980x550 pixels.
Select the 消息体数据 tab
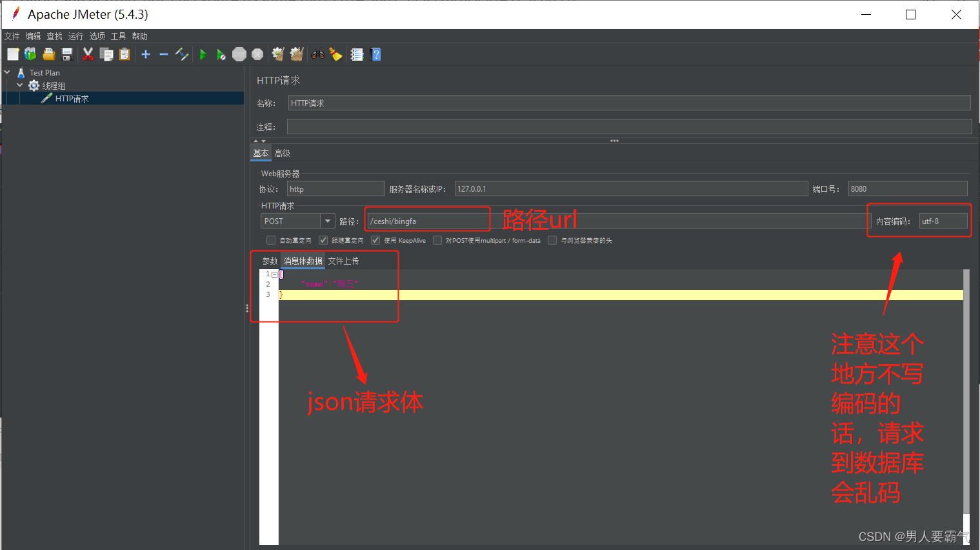[303, 261]
